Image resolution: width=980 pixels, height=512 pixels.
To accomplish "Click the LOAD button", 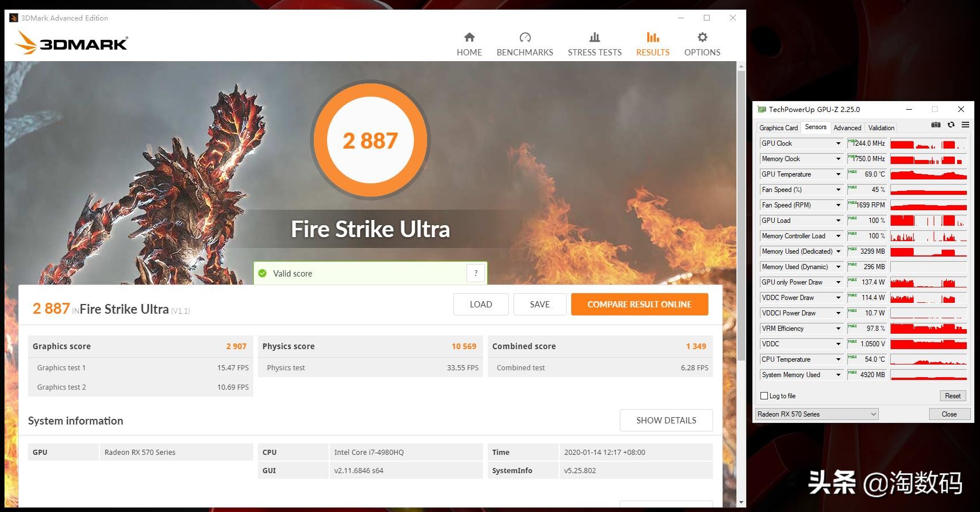I will click(x=481, y=304).
